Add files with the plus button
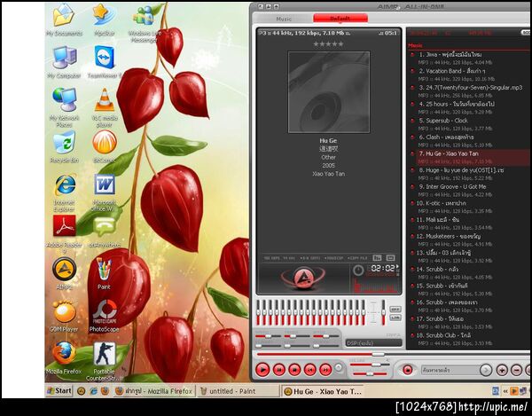 (502, 370)
